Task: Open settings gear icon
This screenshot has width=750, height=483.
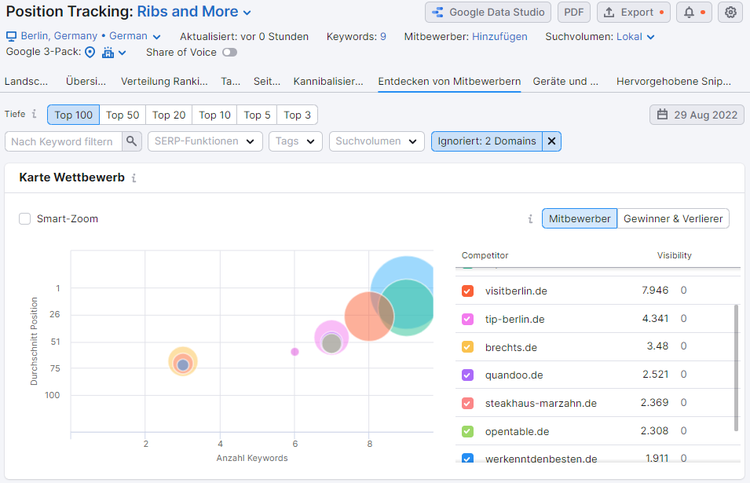Action: (730, 12)
